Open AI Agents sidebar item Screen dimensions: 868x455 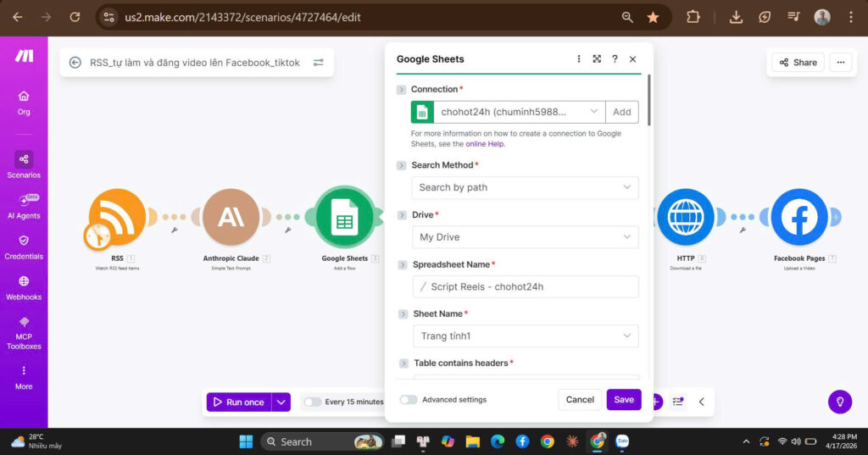pos(24,205)
